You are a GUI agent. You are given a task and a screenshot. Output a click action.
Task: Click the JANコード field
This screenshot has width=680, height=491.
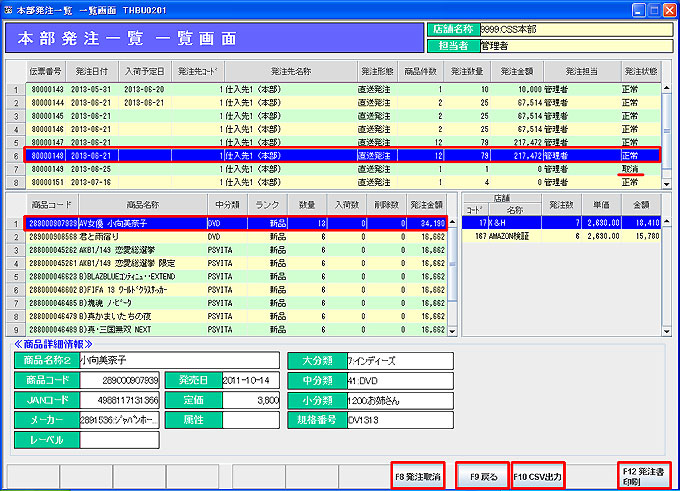[120, 400]
